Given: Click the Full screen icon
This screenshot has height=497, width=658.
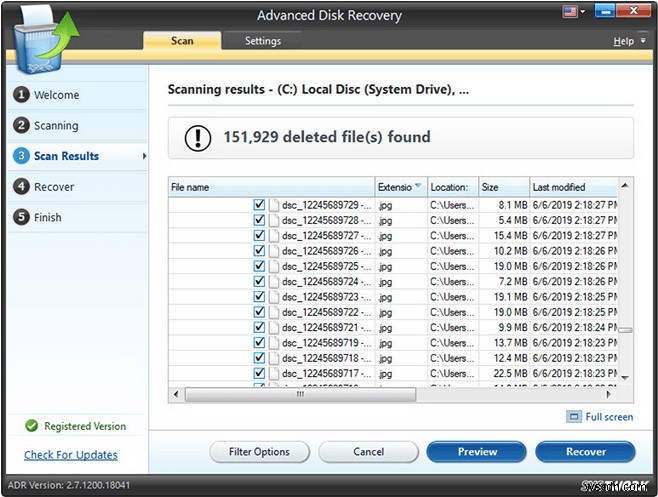Looking at the screenshot, I should pyautogui.click(x=573, y=417).
